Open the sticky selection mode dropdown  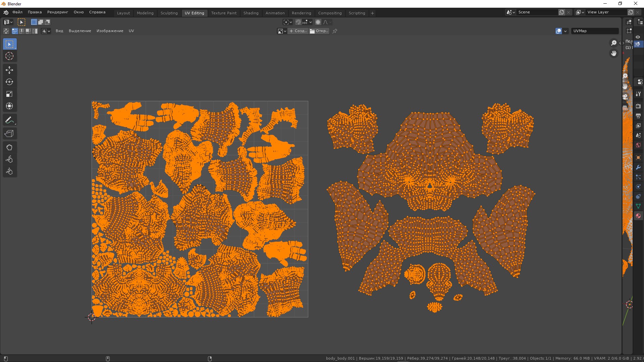pyautogui.click(x=46, y=31)
